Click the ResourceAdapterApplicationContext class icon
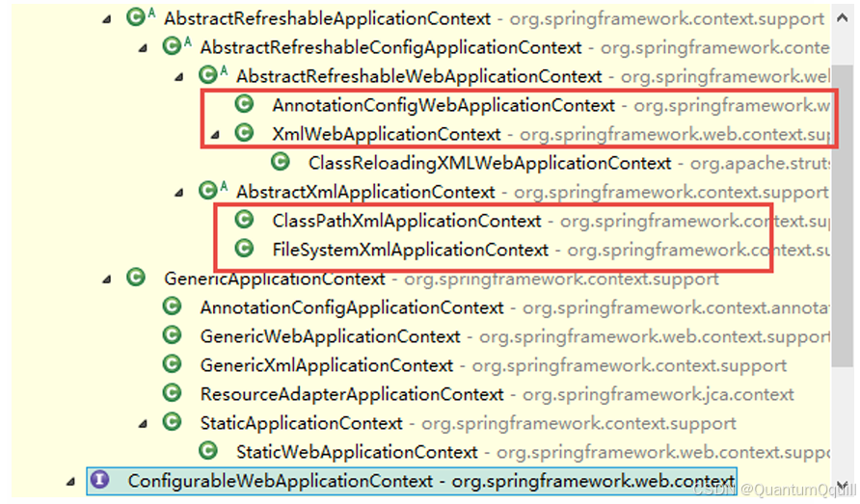This screenshot has width=860, height=504. pos(172,392)
